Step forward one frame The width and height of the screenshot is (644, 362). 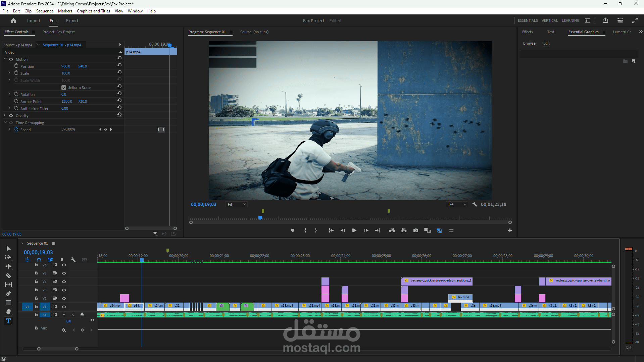tap(366, 230)
